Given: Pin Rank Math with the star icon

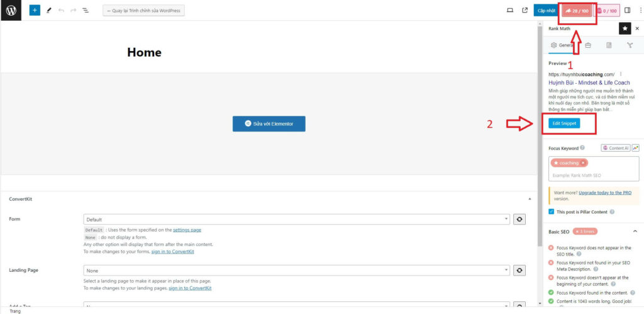Looking at the screenshot, I should point(625,28).
